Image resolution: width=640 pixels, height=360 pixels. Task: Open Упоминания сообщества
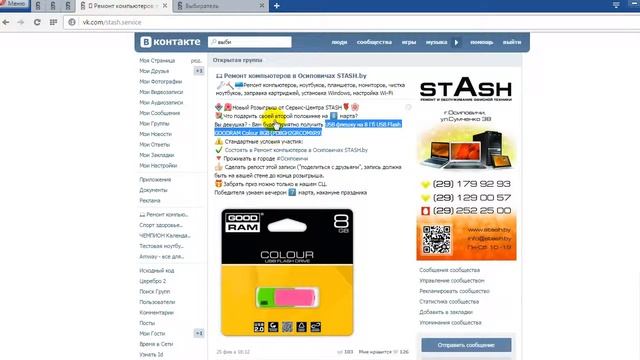coord(450,323)
